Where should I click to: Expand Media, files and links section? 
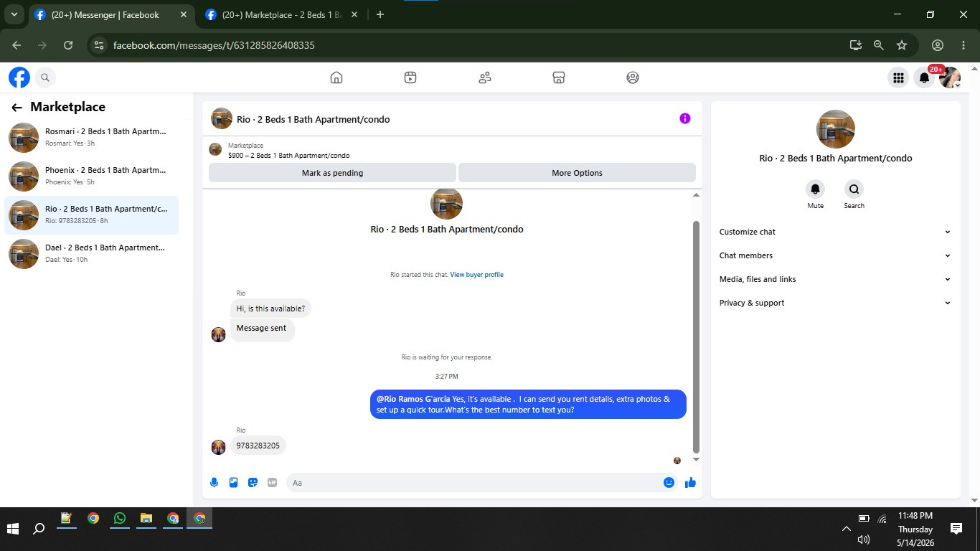[835, 279]
